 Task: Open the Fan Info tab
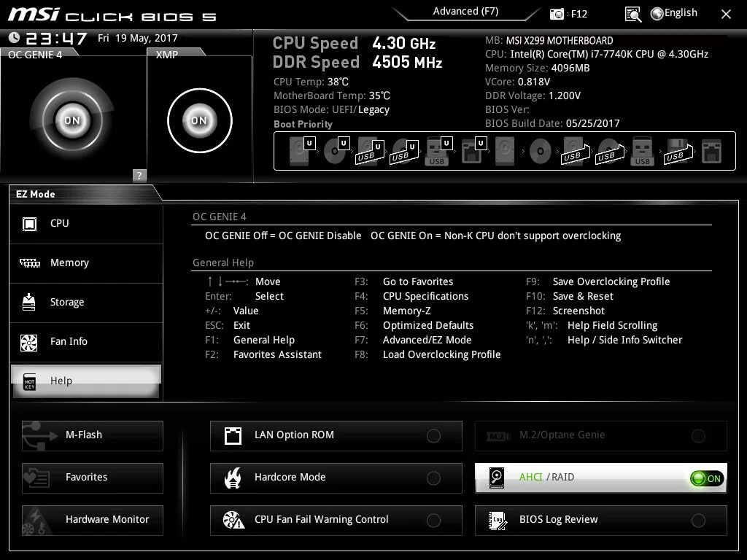coord(86,342)
